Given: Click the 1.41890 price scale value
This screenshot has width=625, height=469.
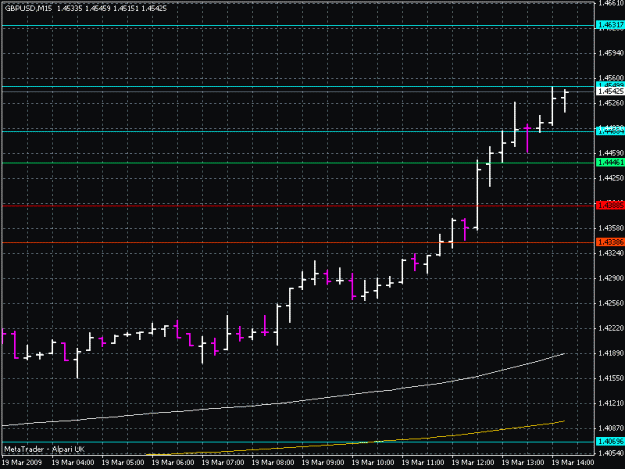Looking at the screenshot, I should click(x=611, y=353).
